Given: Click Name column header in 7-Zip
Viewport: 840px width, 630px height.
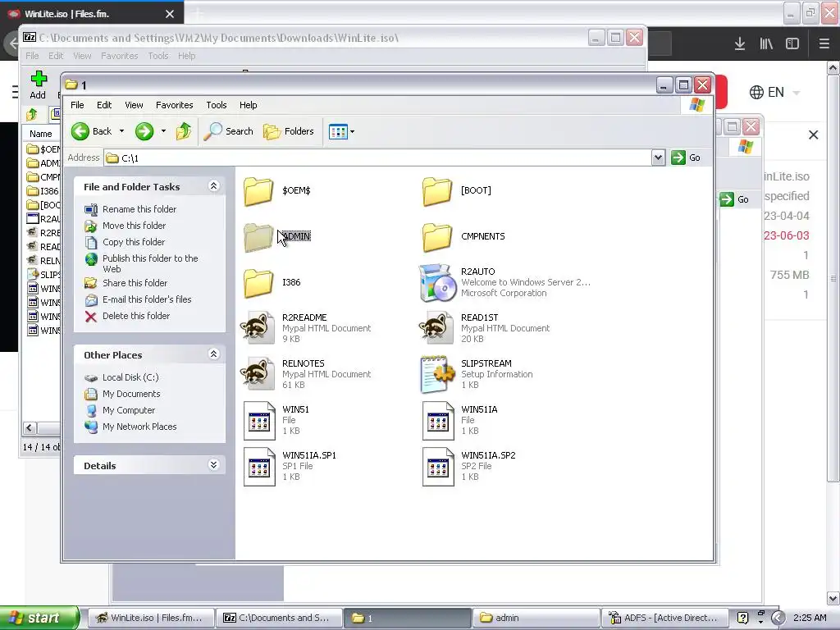Looking at the screenshot, I should point(41,134).
